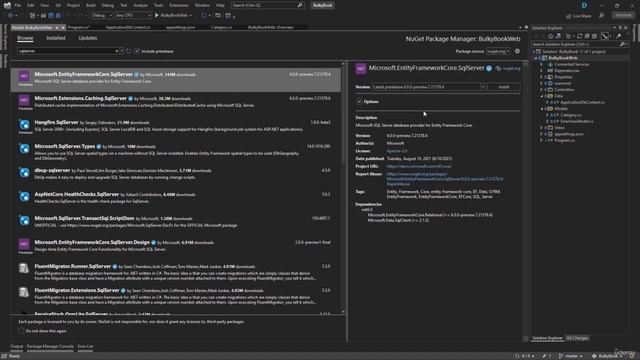The width and height of the screenshot is (640, 360).
Task: Open the Build menu
Action: point(91,5)
